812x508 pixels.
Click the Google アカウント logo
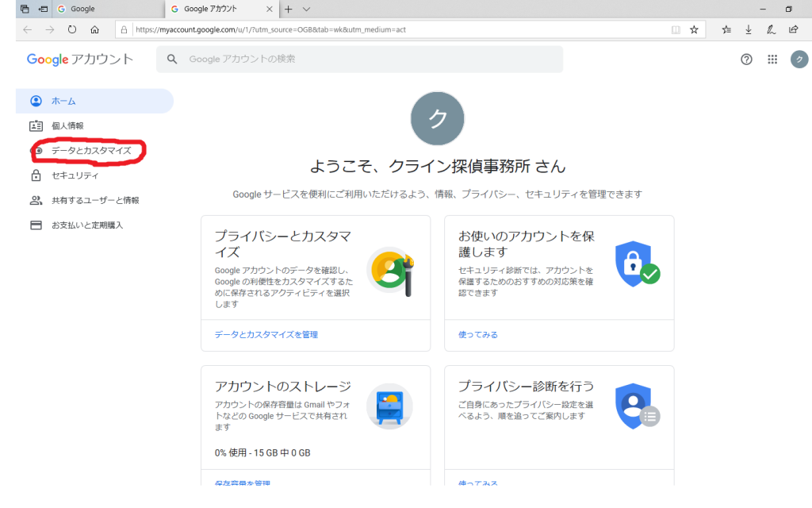coord(80,59)
